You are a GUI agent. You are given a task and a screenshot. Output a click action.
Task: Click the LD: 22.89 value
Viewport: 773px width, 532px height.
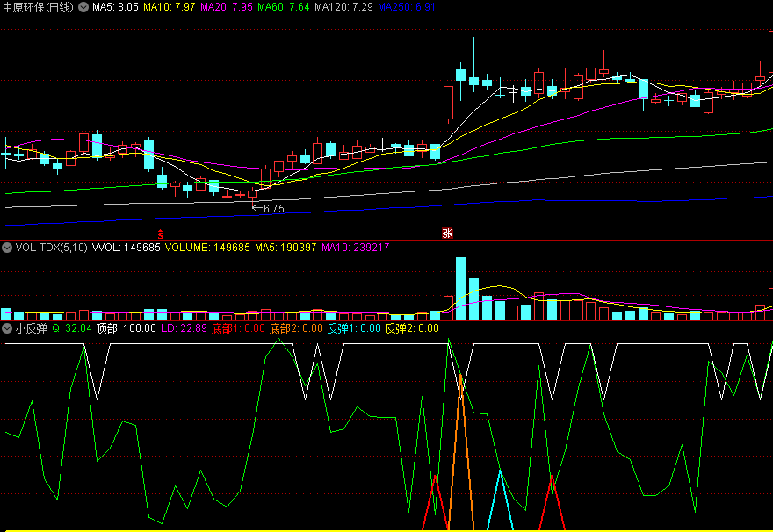point(184,328)
